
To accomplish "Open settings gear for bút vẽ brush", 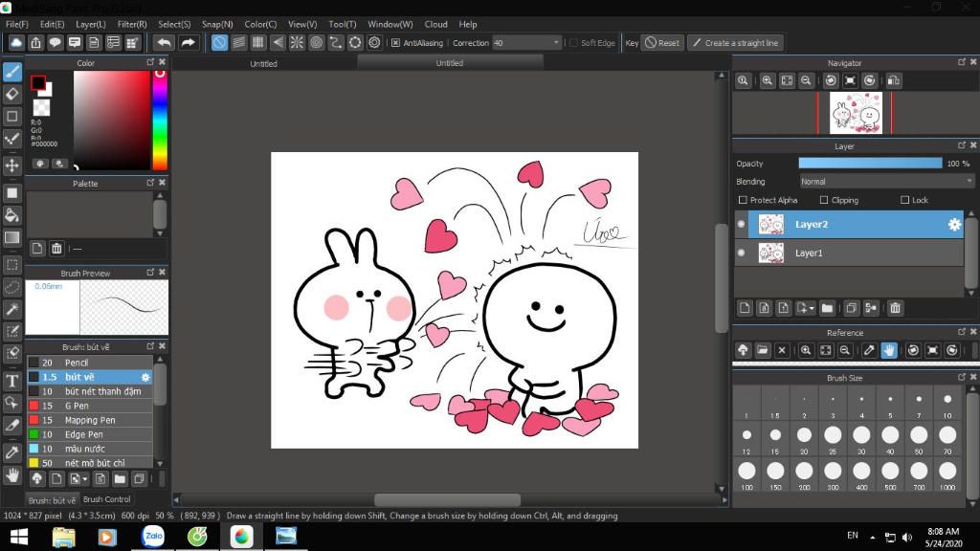I will (x=145, y=377).
